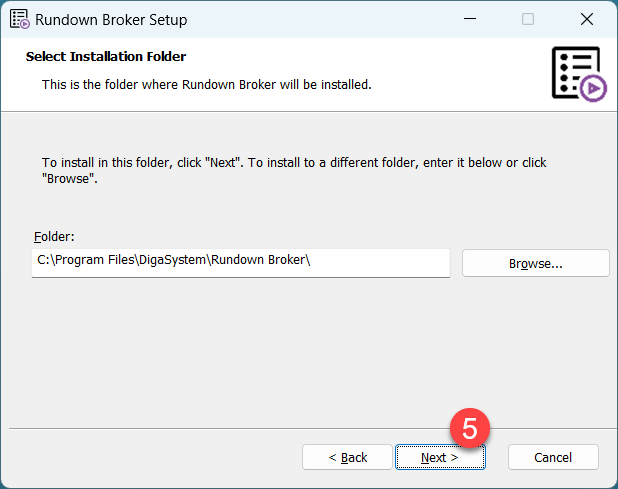Image resolution: width=618 pixels, height=489 pixels.
Task: Close the setup window with X
Action: (x=587, y=19)
